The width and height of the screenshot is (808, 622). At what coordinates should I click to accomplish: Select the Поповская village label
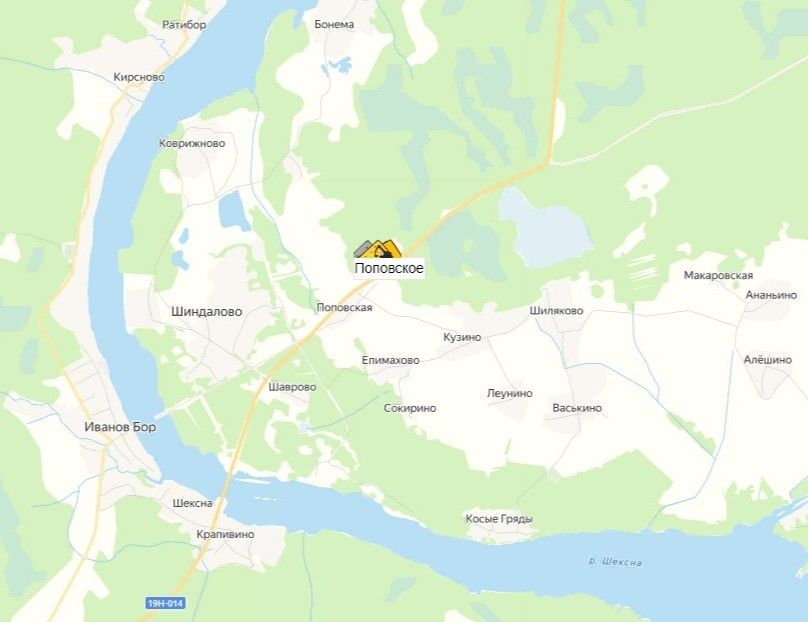344,308
